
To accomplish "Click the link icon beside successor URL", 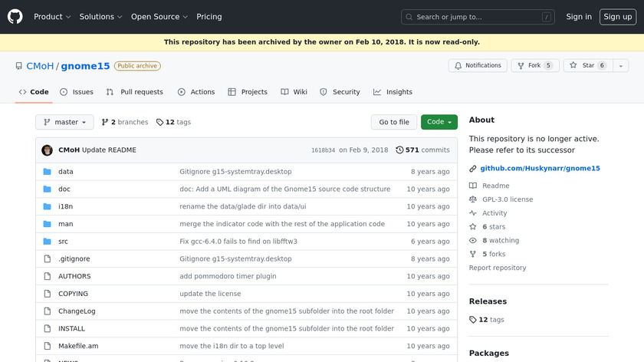I will point(473,168).
